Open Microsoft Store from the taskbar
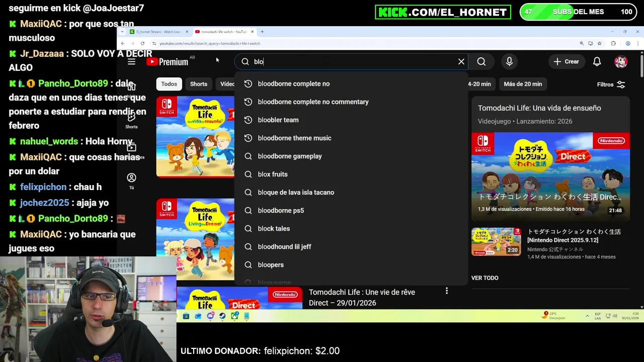Screen dimensions: 644x362 186,316
